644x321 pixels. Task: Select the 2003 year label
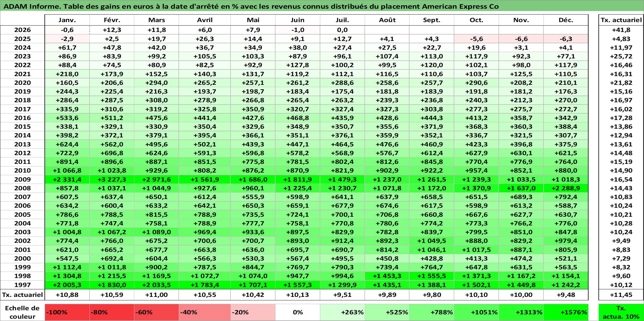(22, 232)
